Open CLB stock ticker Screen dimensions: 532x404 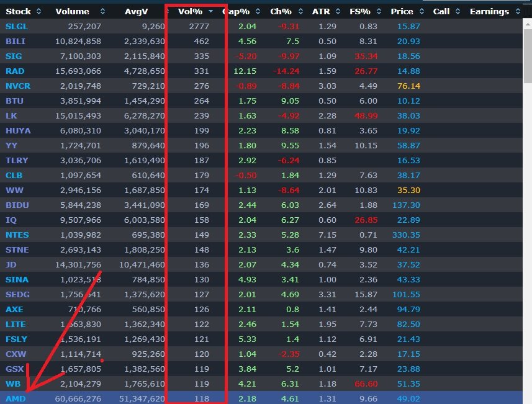coord(14,176)
